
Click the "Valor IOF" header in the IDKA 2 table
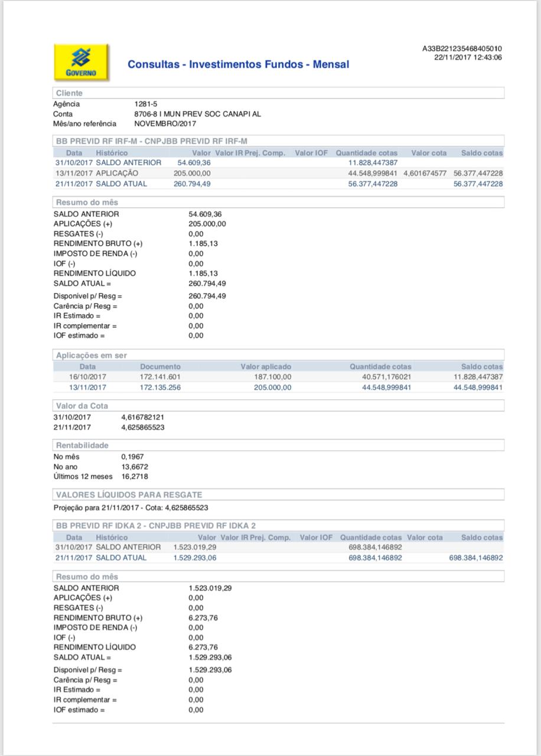316,537
